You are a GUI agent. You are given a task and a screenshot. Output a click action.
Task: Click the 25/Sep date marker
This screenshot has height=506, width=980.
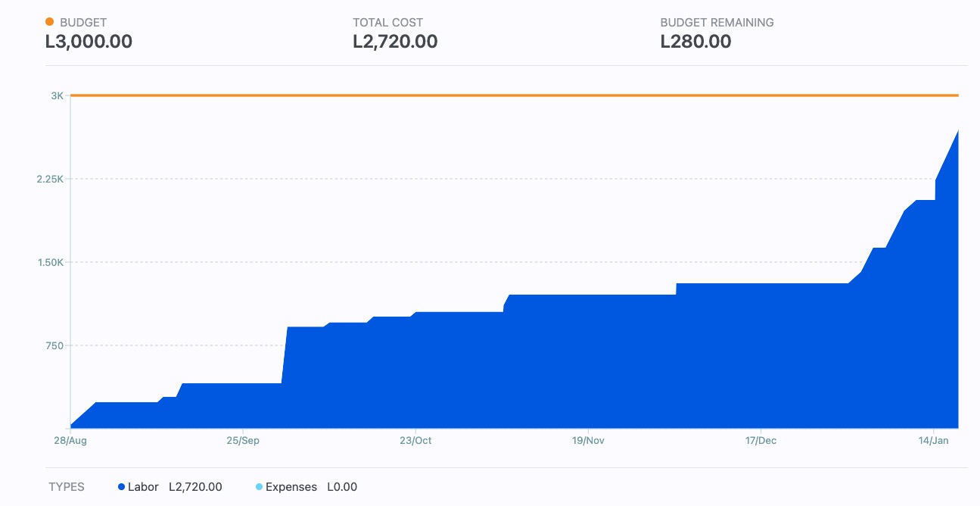[242, 441]
